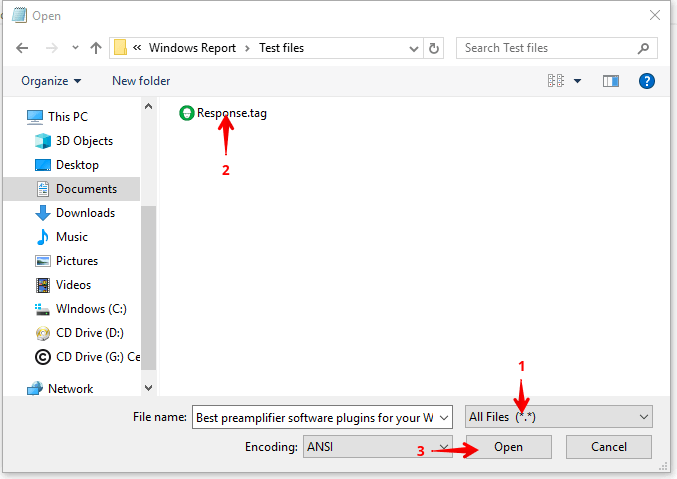This screenshot has height=479, width=677.
Task: Select Windows (C:) drive
Action: [91, 309]
